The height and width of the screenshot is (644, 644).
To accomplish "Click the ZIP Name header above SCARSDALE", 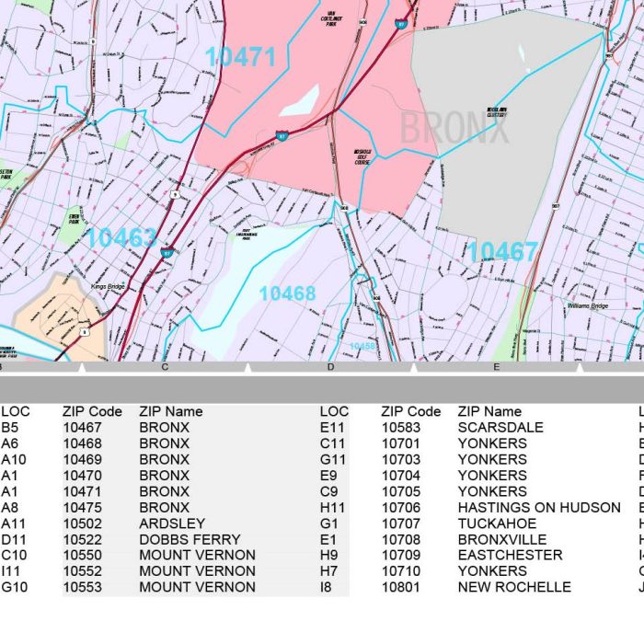I will [x=489, y=411].
